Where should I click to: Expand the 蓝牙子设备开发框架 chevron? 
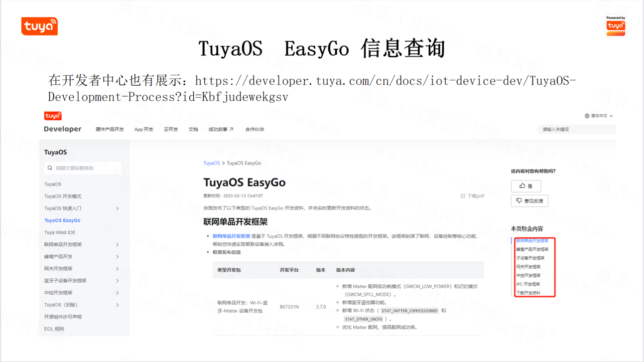[118, 281]
